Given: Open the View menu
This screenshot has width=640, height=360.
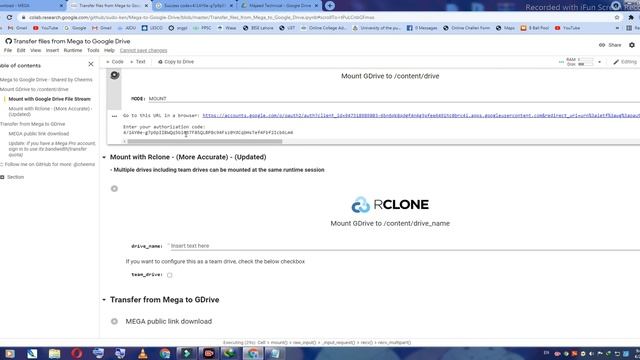Looking at the screenshot, I should 36,50.
